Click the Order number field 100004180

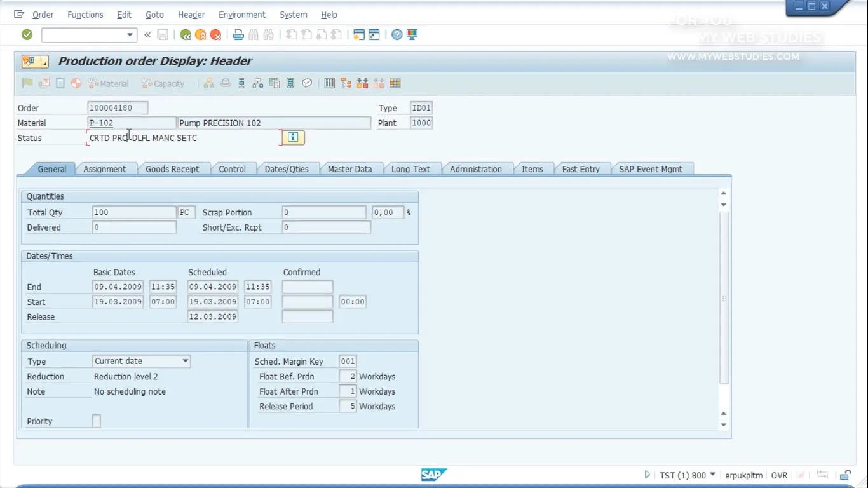(118, 108)
